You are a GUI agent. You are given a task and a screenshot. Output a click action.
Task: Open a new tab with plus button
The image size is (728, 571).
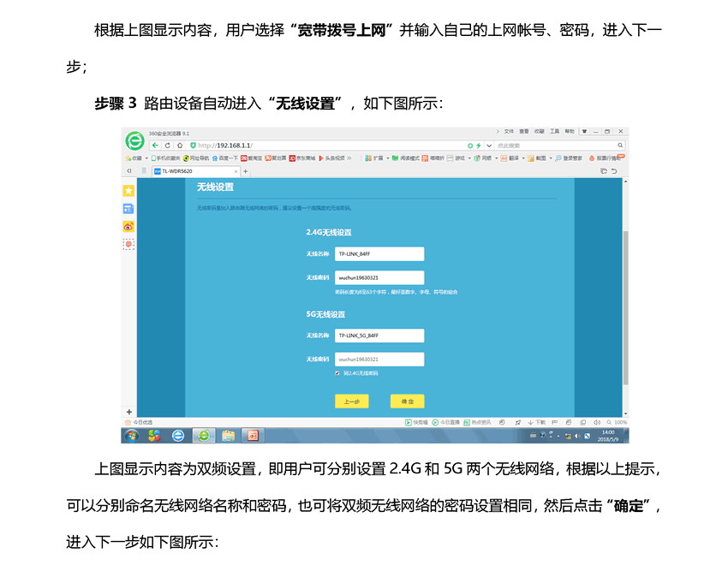[246, 171]
